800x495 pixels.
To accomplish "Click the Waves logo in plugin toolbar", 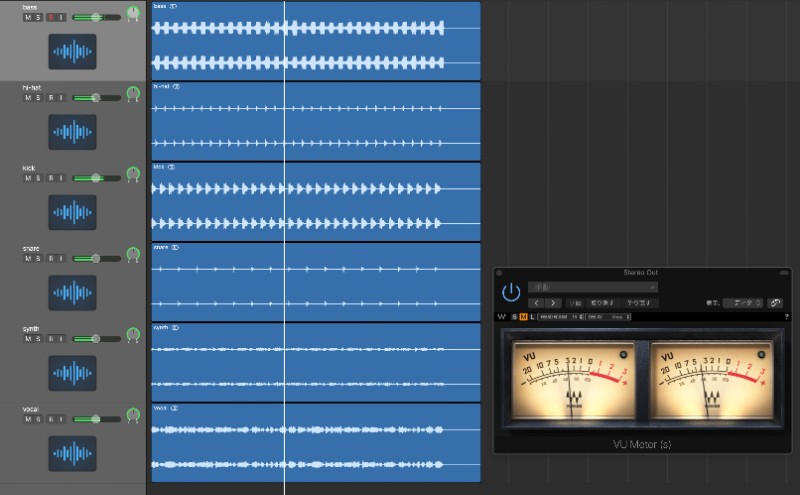I will pos(501,317).
